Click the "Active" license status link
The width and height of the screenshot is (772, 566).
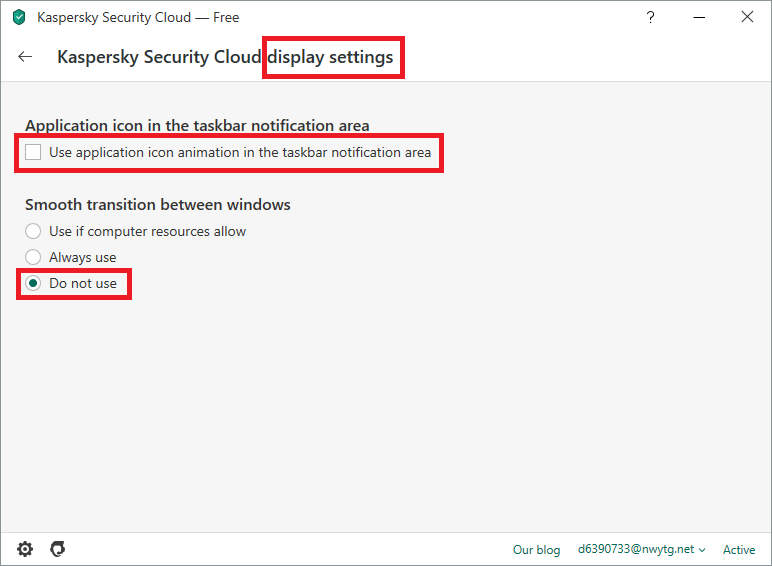pyautogui.click(x=739, y=550)
